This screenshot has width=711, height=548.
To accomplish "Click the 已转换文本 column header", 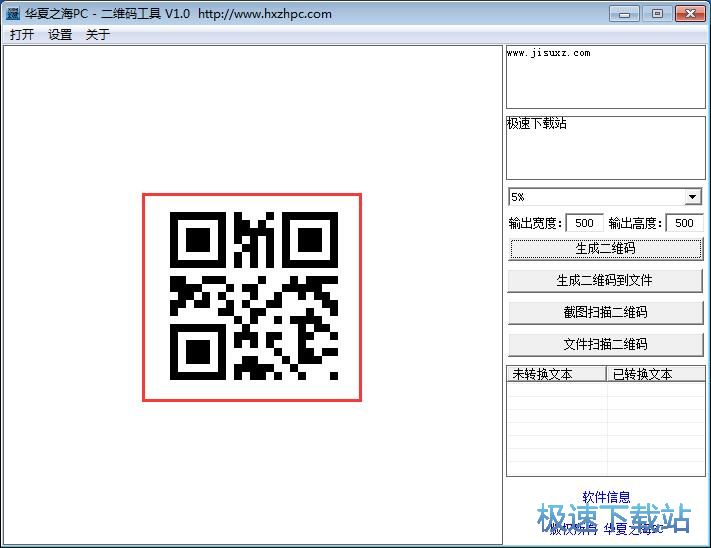I will [655, 374].
